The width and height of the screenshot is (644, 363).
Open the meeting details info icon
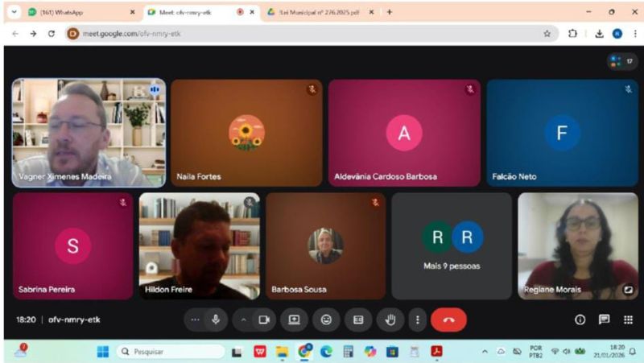coord(580,320)
